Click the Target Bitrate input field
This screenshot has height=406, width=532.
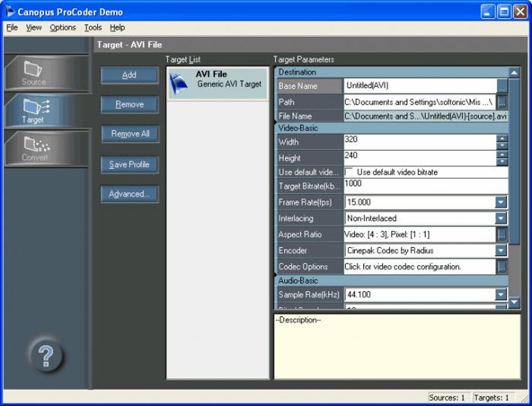click(x=426, y=186)
